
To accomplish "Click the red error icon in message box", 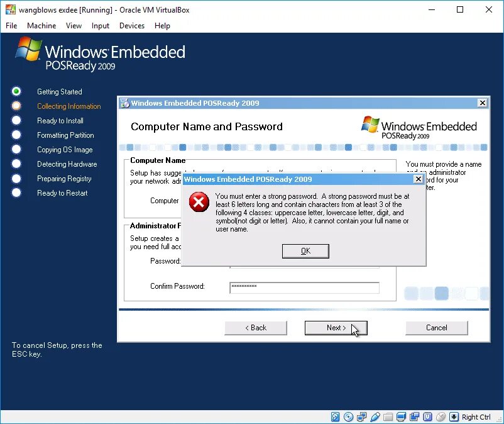I will [199, 202].
